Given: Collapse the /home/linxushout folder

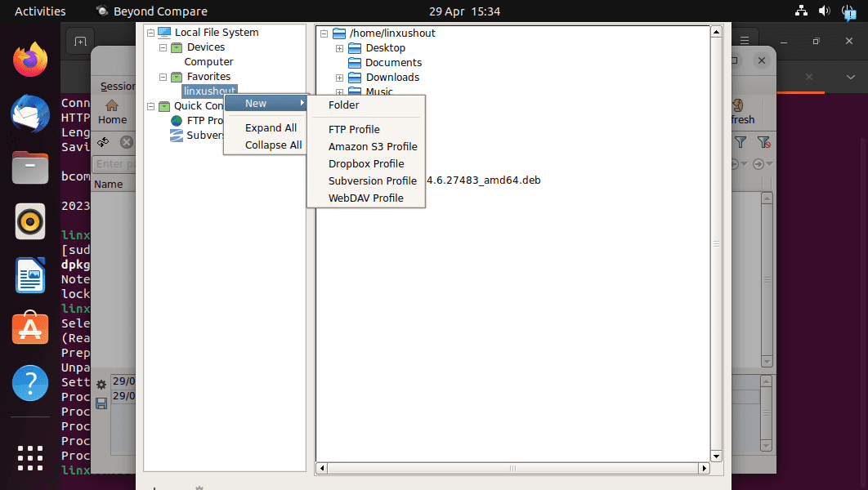Looking at the screenshot, I should point(324,33).
